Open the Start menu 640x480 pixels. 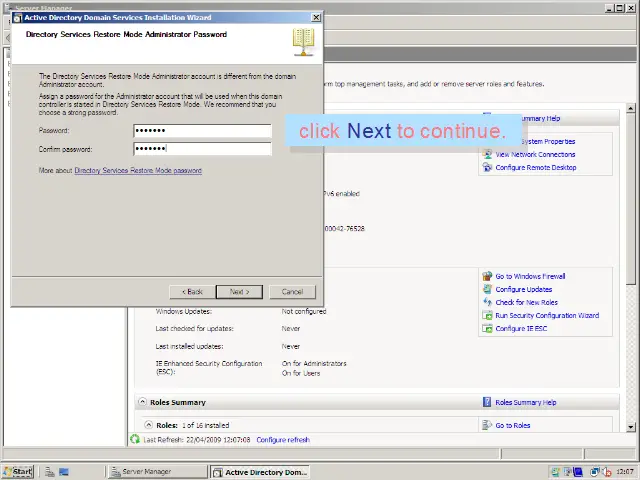pyautogui.click(x=18, y=472)
